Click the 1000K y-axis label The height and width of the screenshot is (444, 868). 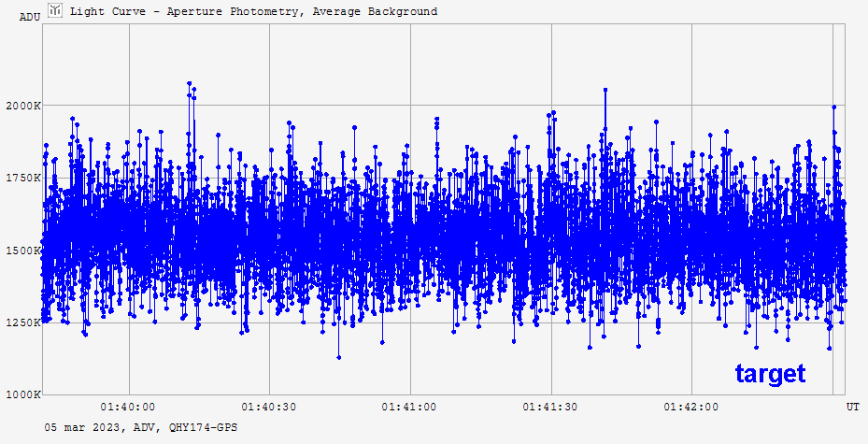point(23,394)
